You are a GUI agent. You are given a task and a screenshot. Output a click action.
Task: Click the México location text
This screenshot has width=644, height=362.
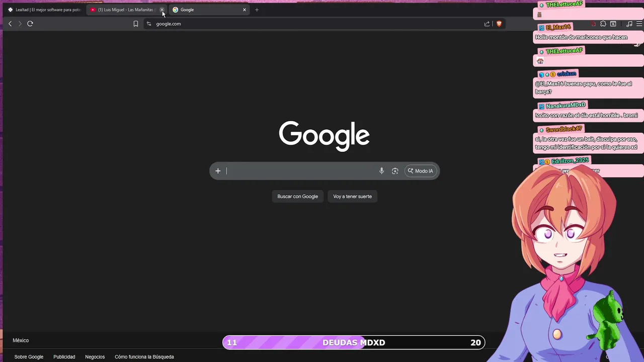pos(21,340)
